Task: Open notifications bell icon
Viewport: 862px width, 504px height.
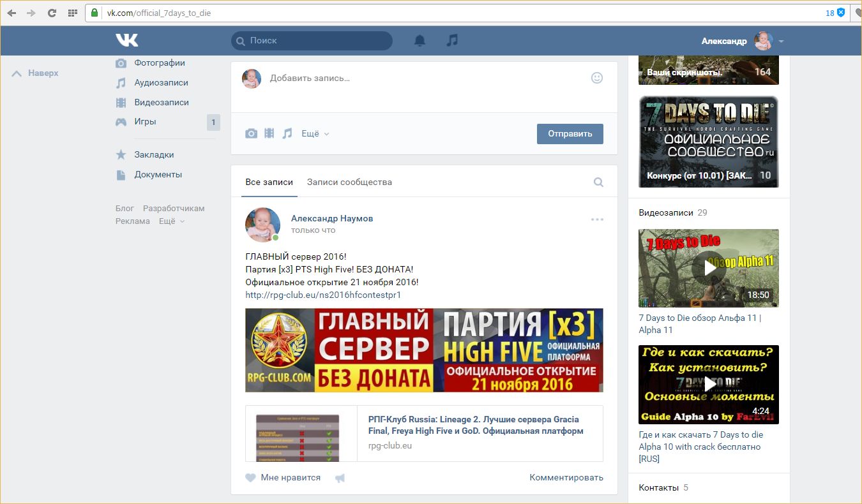Action: 420,41
